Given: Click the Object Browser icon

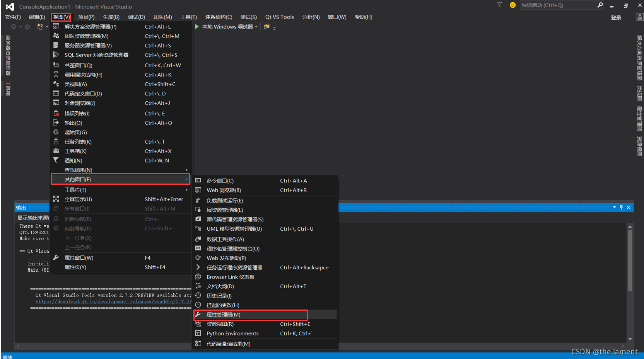Looking at the screenshot, I should point(56,103).
